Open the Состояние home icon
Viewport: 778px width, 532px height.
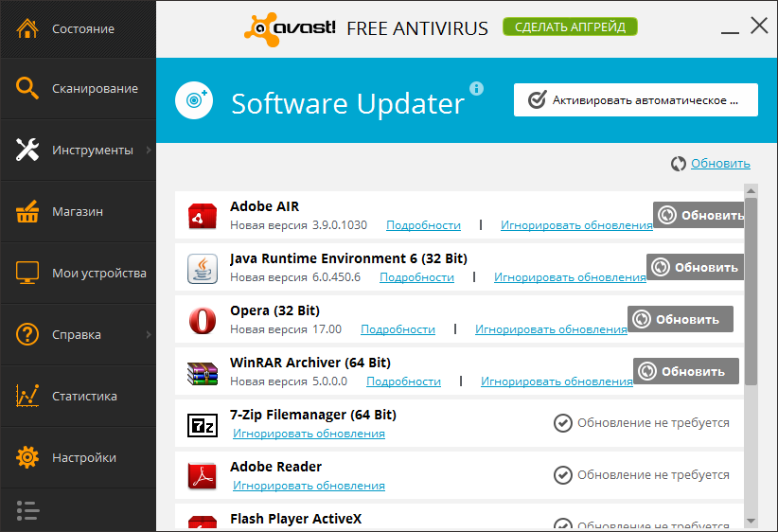pyautogui.click(x=27, y=28)
